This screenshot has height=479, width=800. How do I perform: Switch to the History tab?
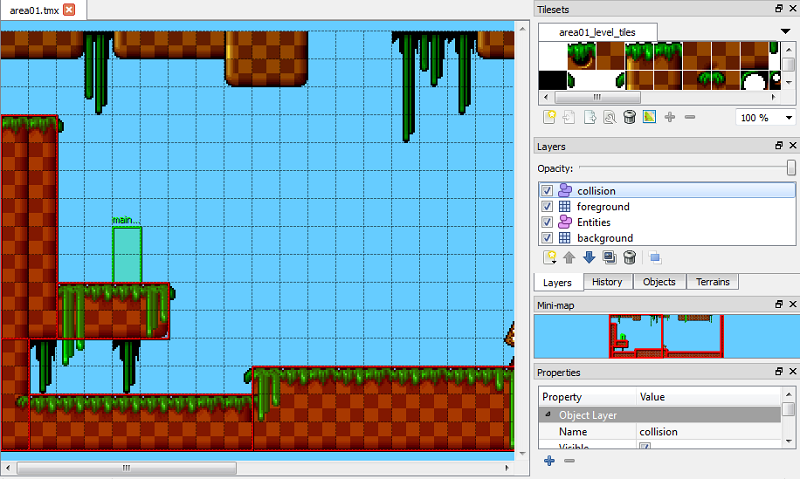pos(607,282)
